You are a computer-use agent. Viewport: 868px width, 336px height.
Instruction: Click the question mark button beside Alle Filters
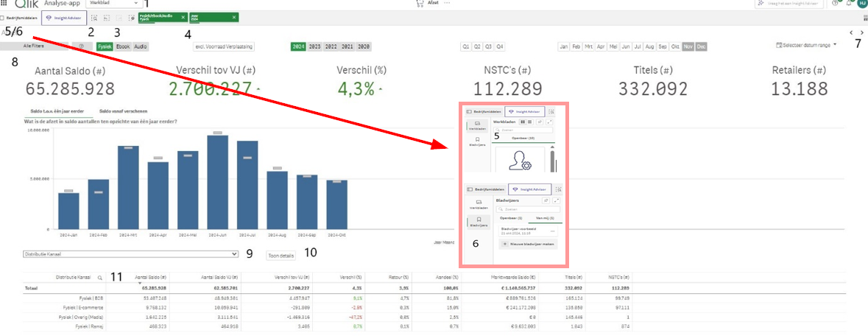click(82, 46)
